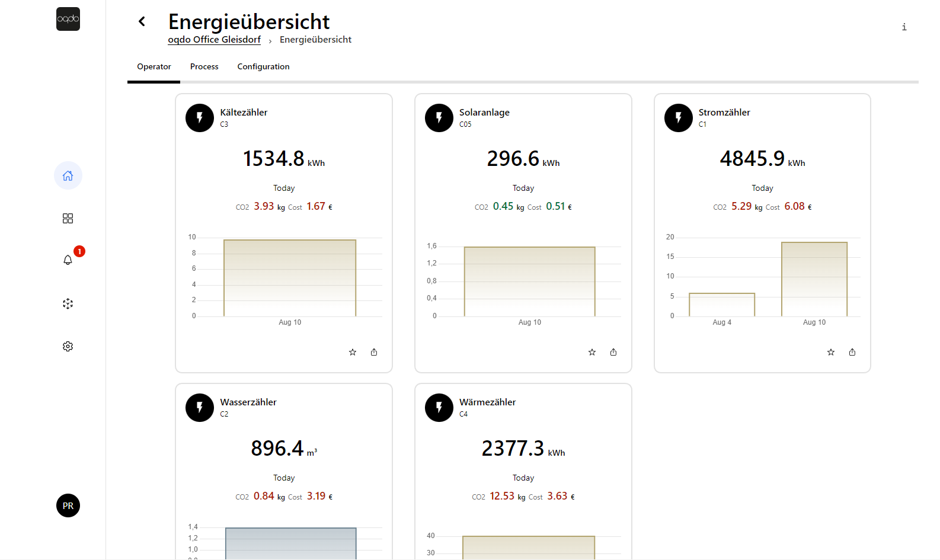Open the Configuration tab

point(263,67)
